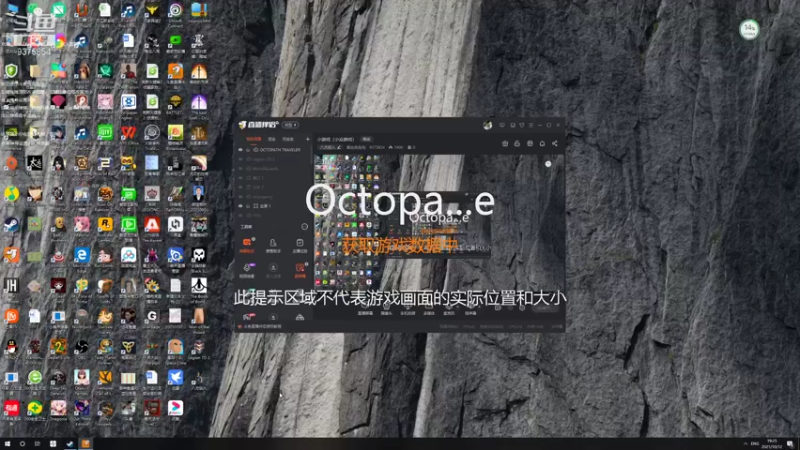Image resolution: width=800 pixels, height=450 pixels.
Task: Open the bell notification icon in app
Action: (542, 144)
